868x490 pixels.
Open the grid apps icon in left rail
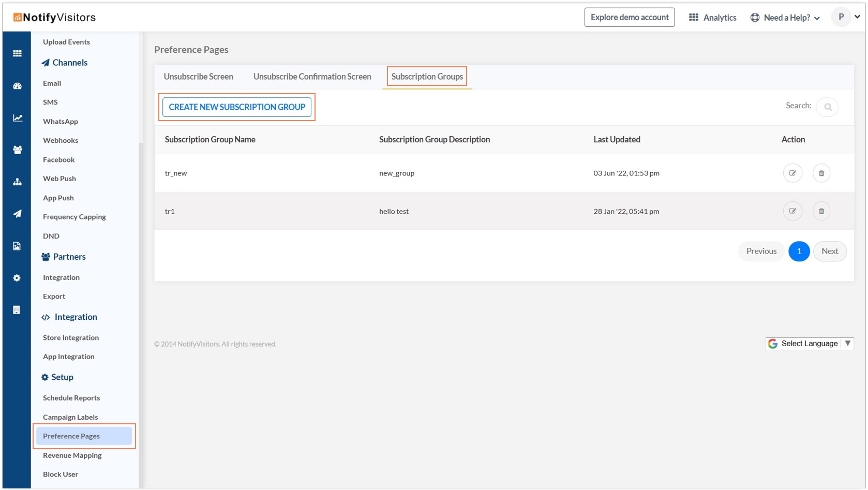pyautogui.click(x=17, y=53)
